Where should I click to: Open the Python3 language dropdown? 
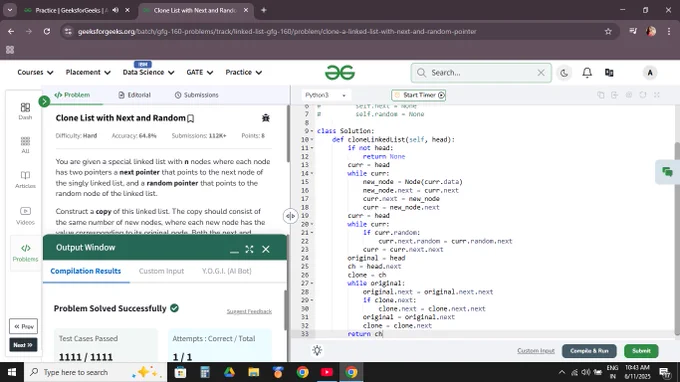(x=325, y=95)
